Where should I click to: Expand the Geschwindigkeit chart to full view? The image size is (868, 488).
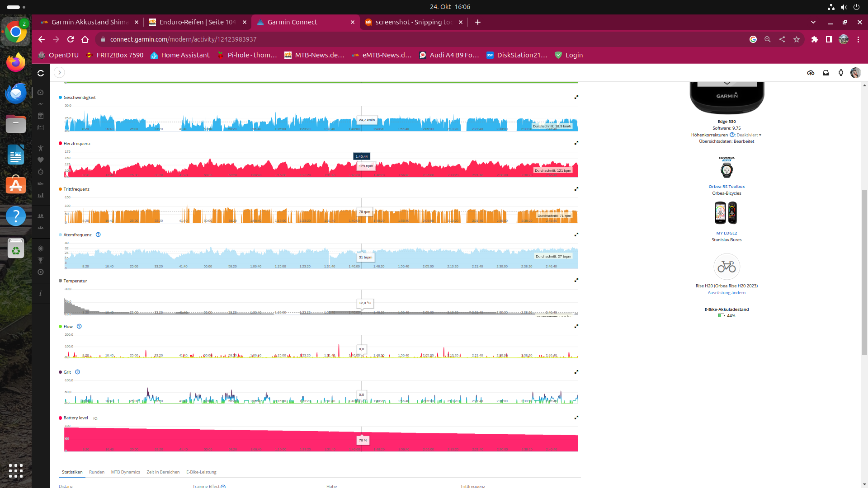coord(576,97)
